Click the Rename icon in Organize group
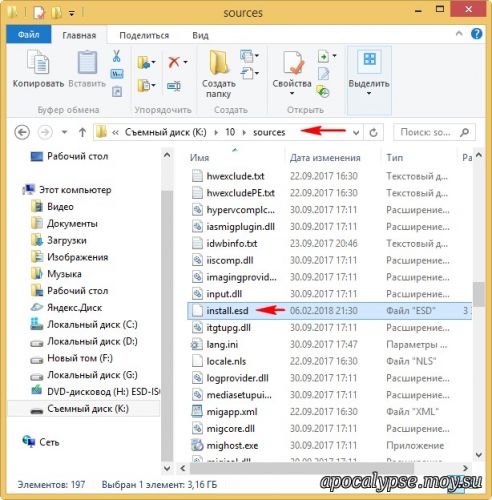492x500 pixels. [174, 86]
